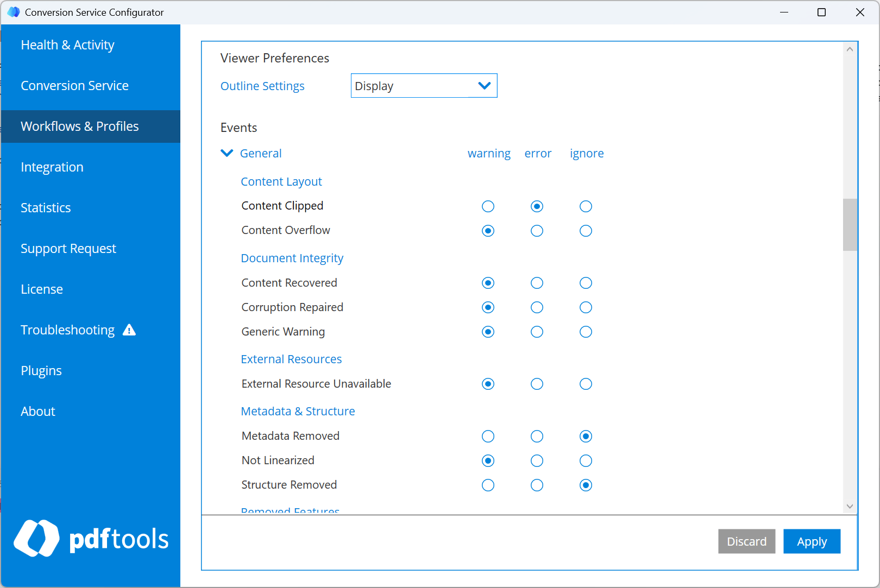Click the pdftools logo

coord(91,538)
